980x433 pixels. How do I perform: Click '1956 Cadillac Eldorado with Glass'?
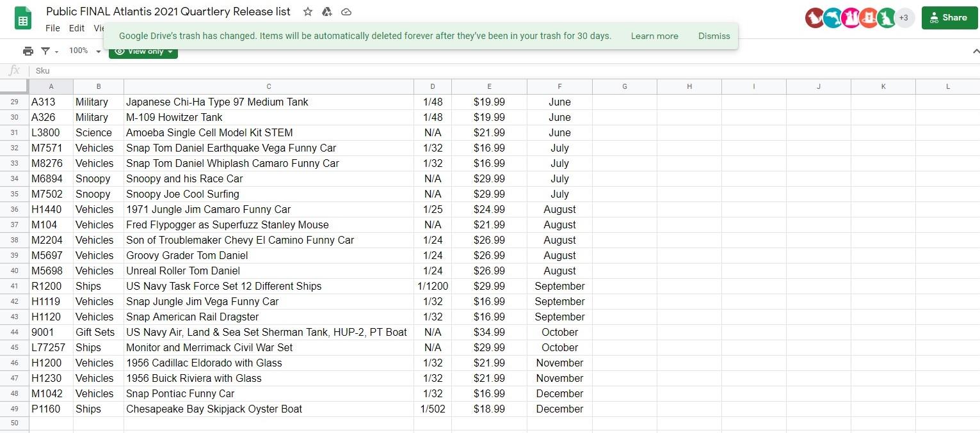[x=269, y=363]
